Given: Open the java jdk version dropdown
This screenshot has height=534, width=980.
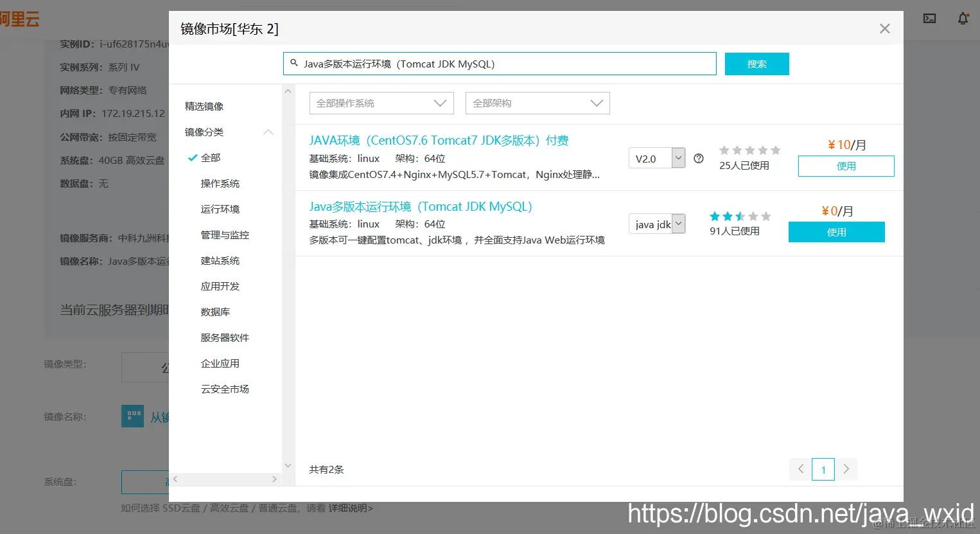Looking at the screenshot, I should tap(657, 224).
